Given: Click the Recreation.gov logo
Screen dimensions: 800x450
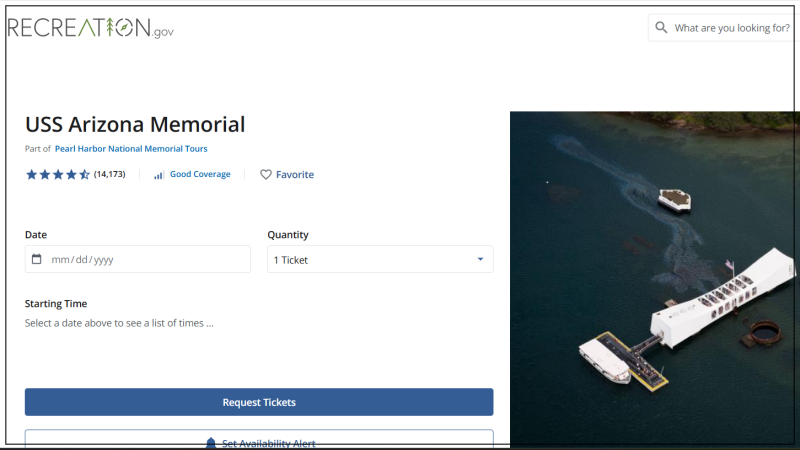Looking at the screenshot, I should tap(91, 28).
